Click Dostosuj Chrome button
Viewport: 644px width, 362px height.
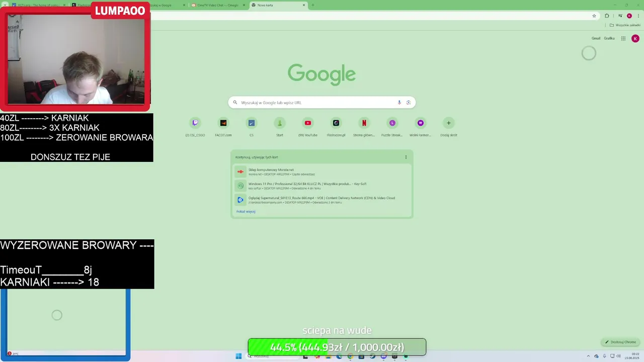[x=621, y=342]
